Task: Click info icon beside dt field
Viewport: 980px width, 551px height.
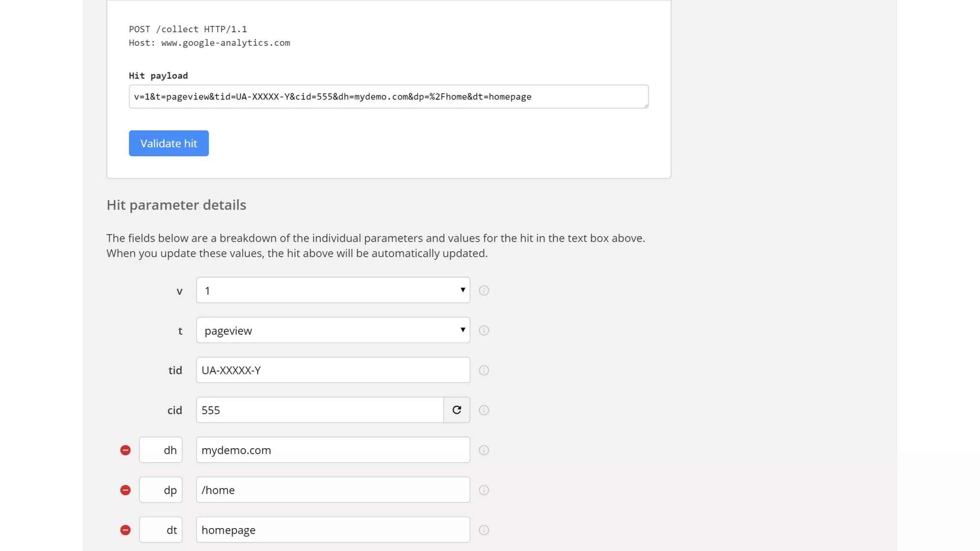Action: point(484,530)
